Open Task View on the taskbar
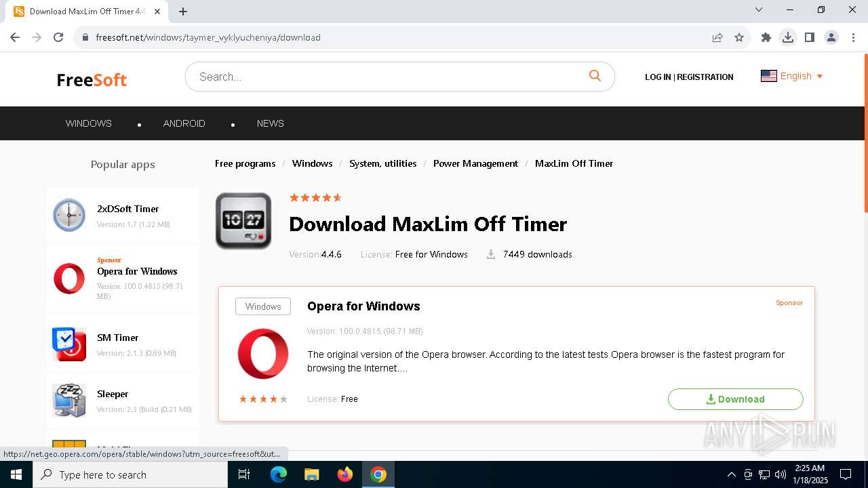This screenshot has width=868, height=488. (244, 474)
